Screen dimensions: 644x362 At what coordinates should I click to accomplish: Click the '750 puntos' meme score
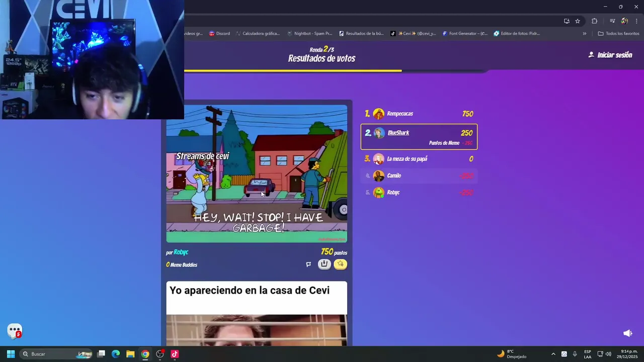334,252
